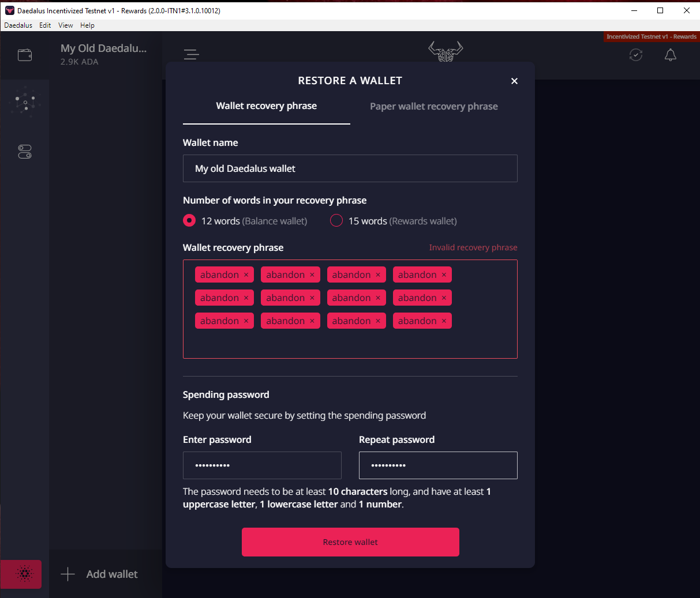Open the Help menu

[x=87, y=25]
